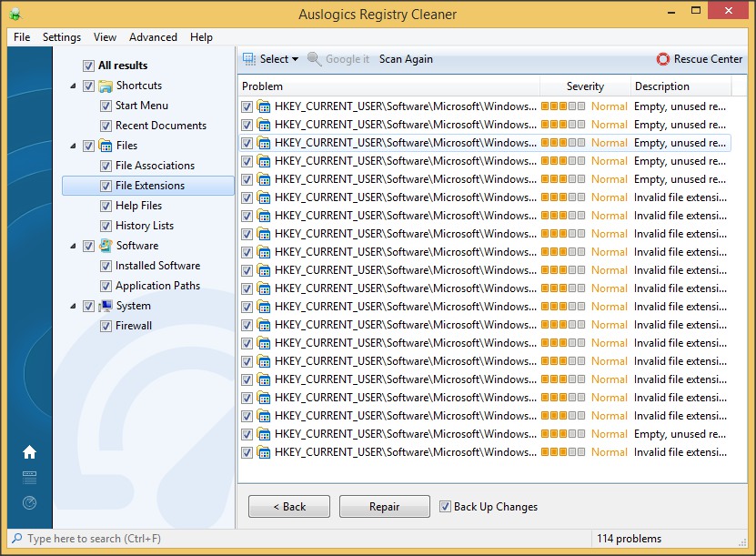Select the scan results list icon in sidebar
Screen dimensions: 756x556
pos(30,476)
